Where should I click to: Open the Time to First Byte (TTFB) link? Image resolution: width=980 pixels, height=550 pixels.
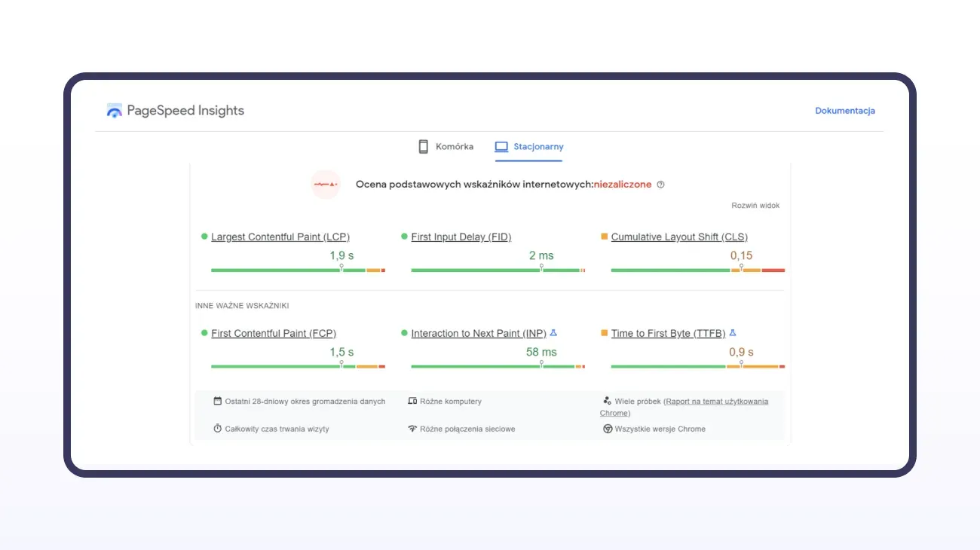click(668, 333)
